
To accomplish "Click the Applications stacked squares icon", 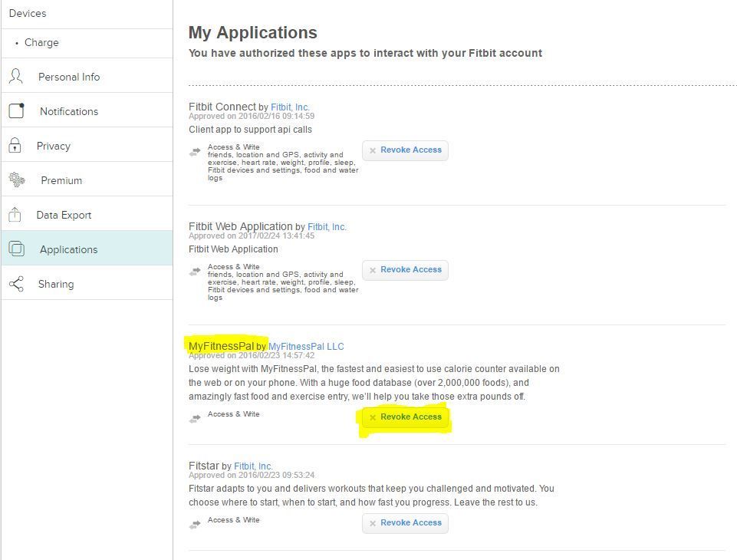I will tap(16, 249).
